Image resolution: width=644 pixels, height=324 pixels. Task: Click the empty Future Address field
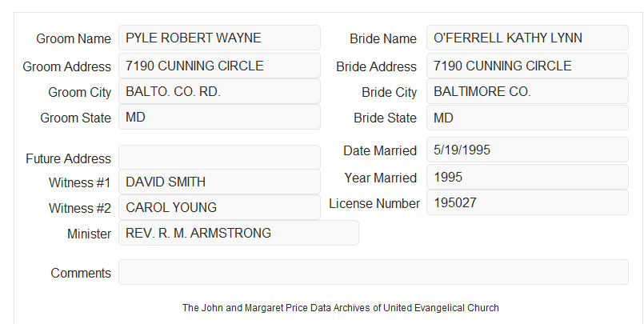point(219,158)
